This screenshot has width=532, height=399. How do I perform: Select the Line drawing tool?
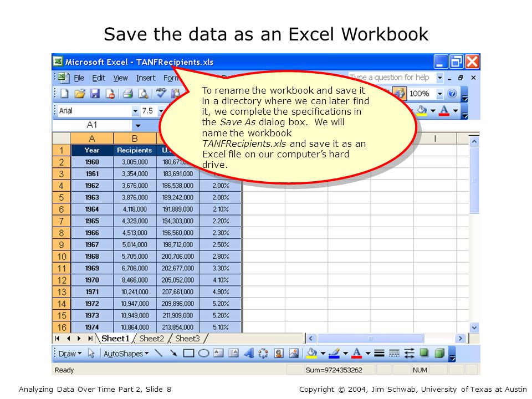click(158, 354)
